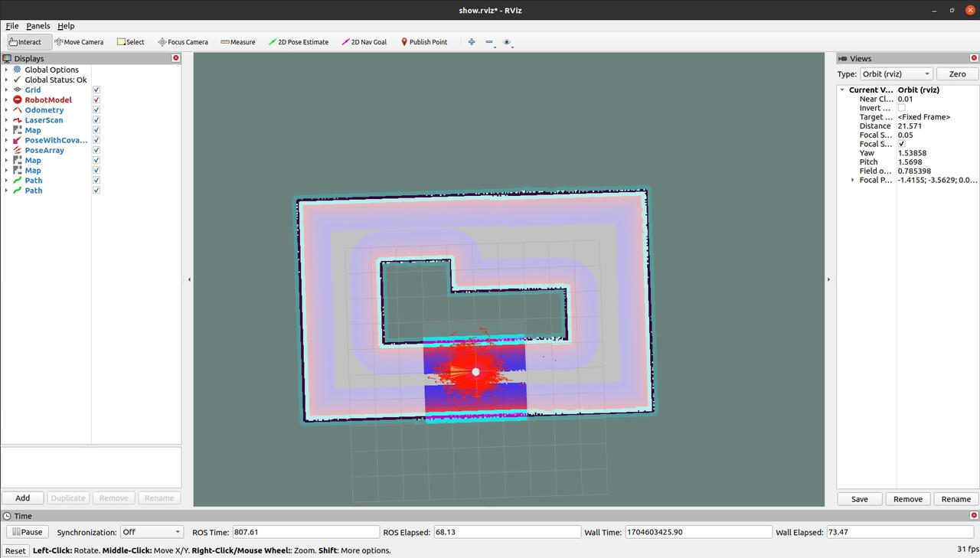Activate the Publish Point tool
Viewport: 980px width, 558px height.
pyautogui.click(x=424, y=42)
